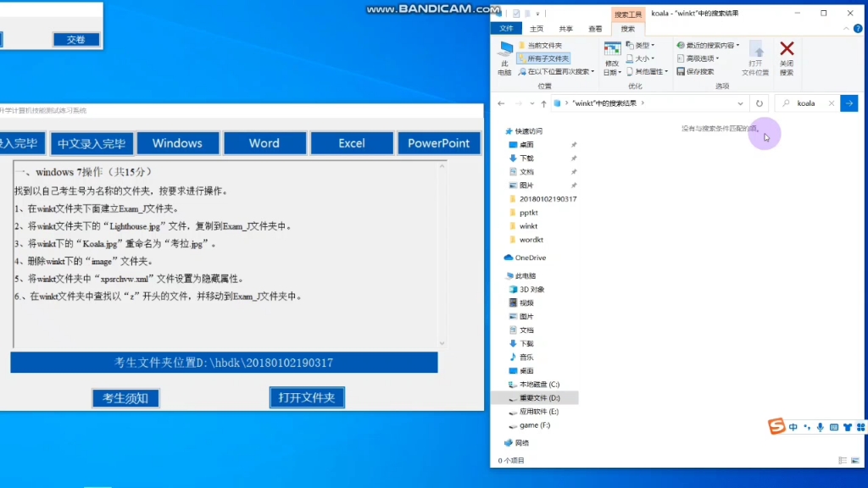Open the 类型 (Kind) filter dropdown

[x=643, y=44]
